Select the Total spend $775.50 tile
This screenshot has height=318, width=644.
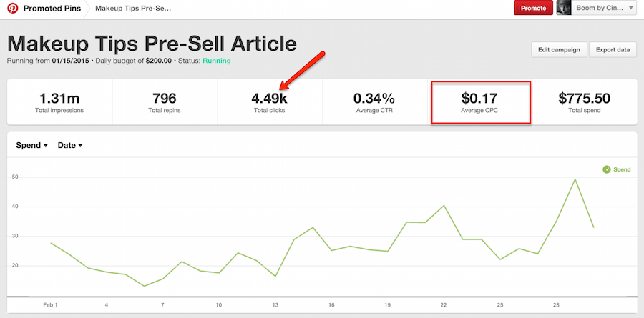click(585, 101)
